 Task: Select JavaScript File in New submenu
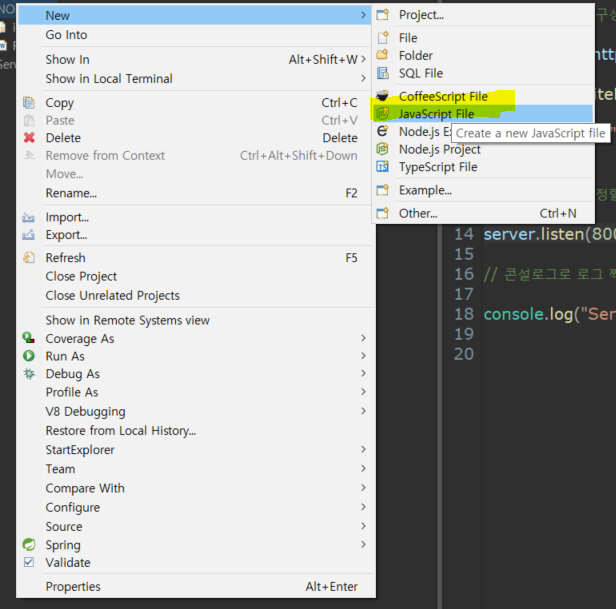[x=483, y=114]
